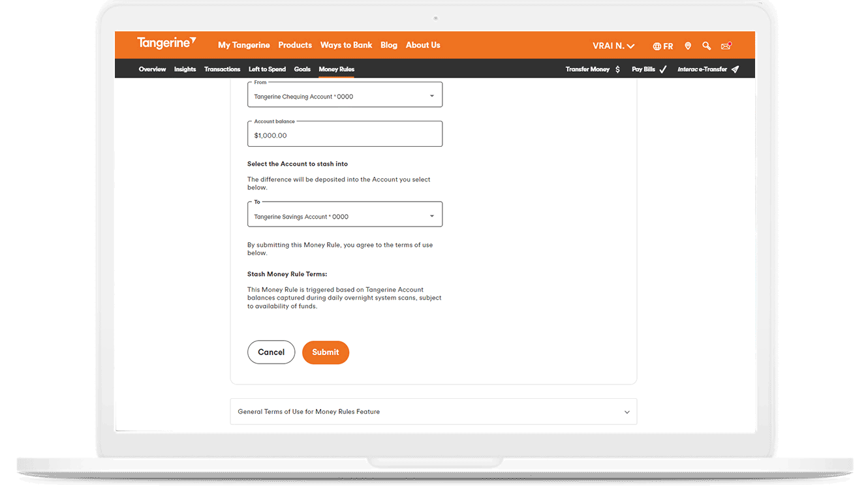Open the To account dropdown

click(x=345, y=214)
